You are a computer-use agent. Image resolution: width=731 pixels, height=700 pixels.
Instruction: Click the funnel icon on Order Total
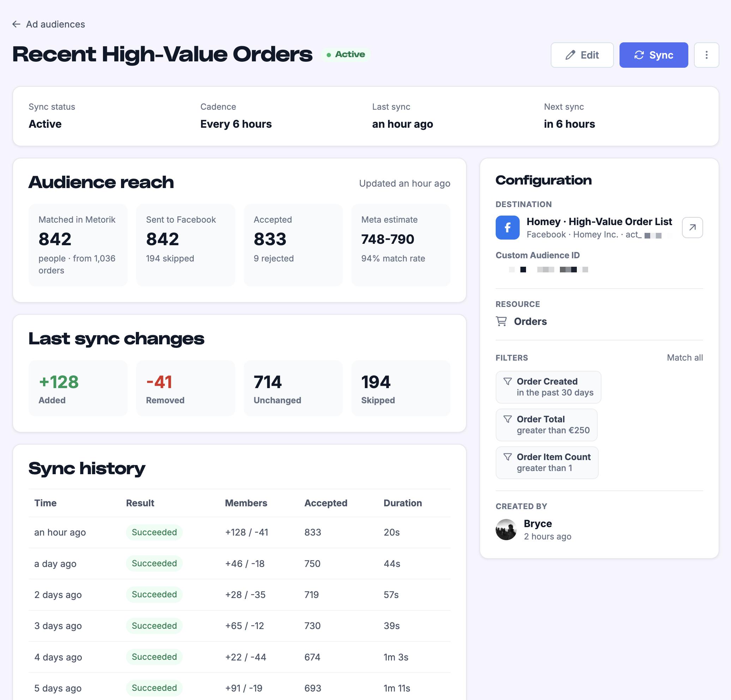508,419
